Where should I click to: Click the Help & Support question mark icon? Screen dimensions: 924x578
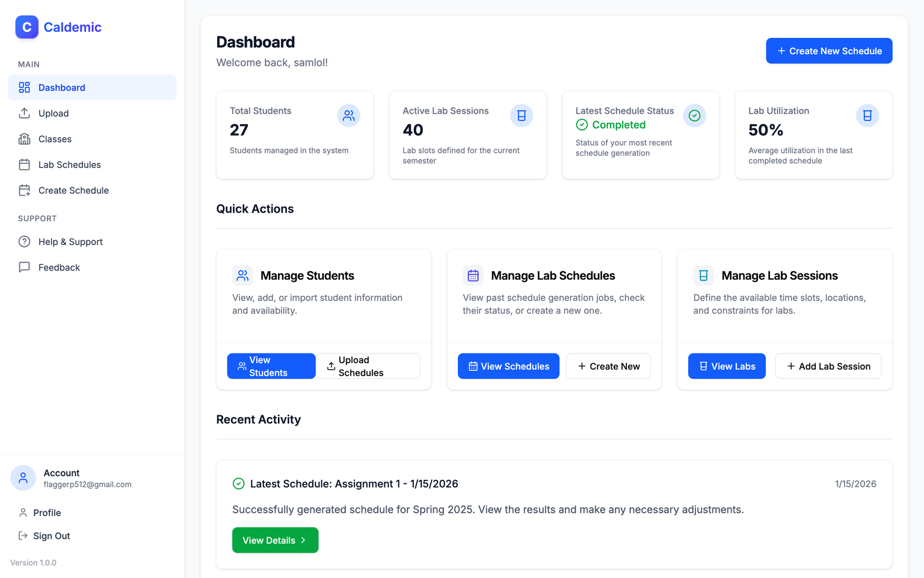24,241
